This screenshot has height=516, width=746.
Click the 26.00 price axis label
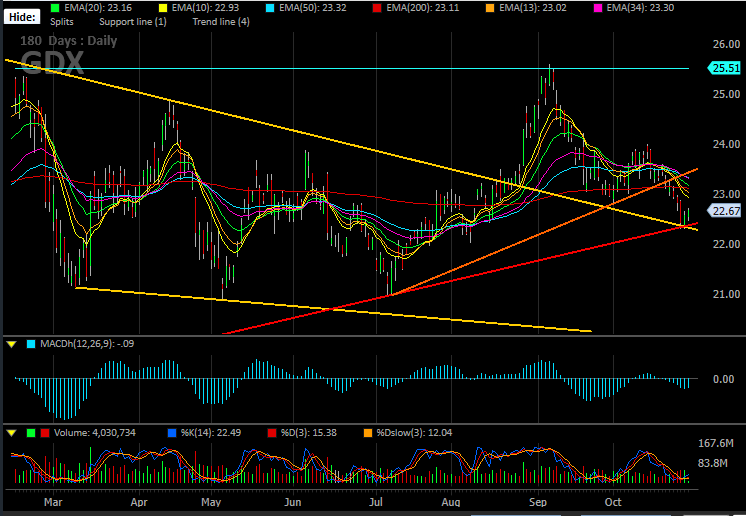point(726,44)
